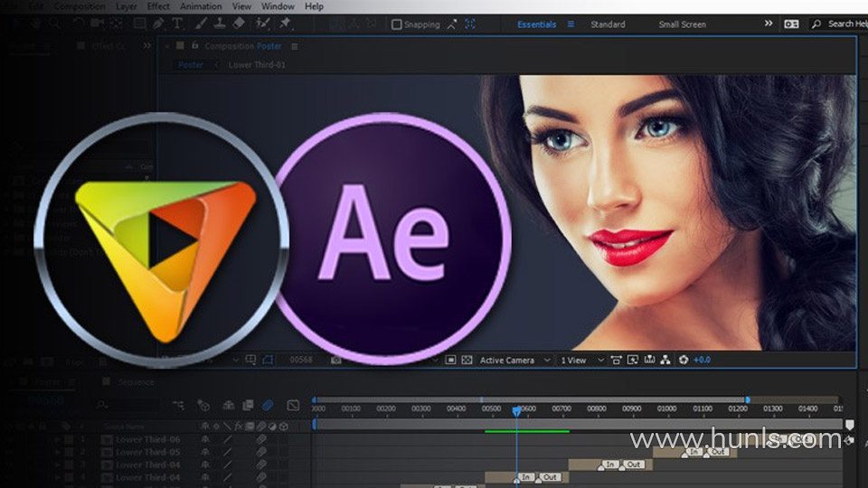The image size is (868, 488).
Task: Open the Layer menu
Action: (x=127, y=6)
